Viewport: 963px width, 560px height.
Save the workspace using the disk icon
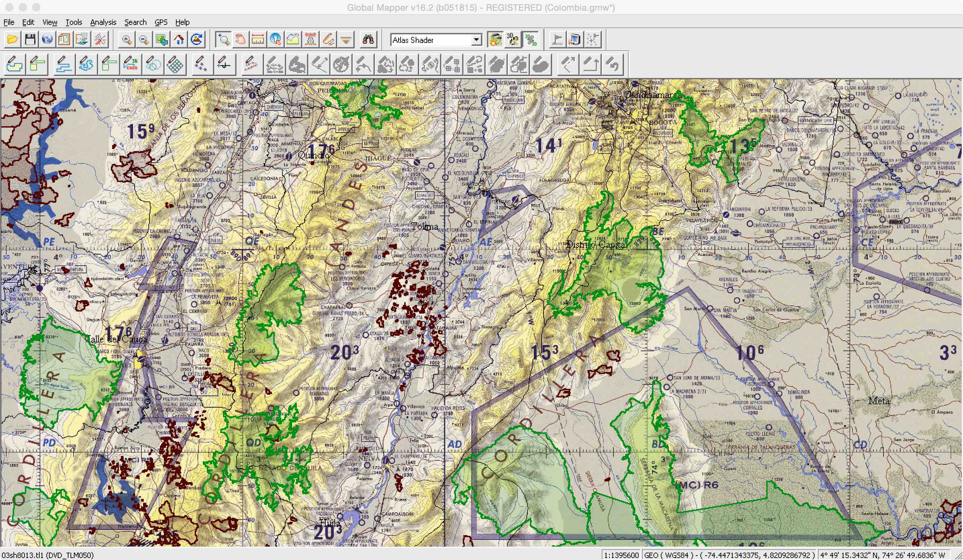(30, 39)
